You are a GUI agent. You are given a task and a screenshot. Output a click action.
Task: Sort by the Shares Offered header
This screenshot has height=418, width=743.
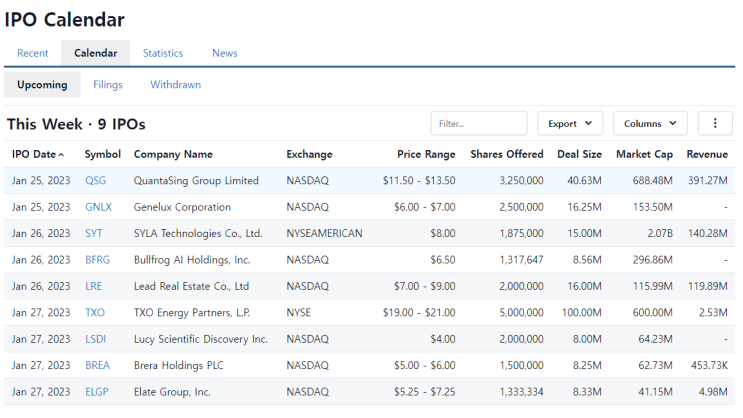507,154
